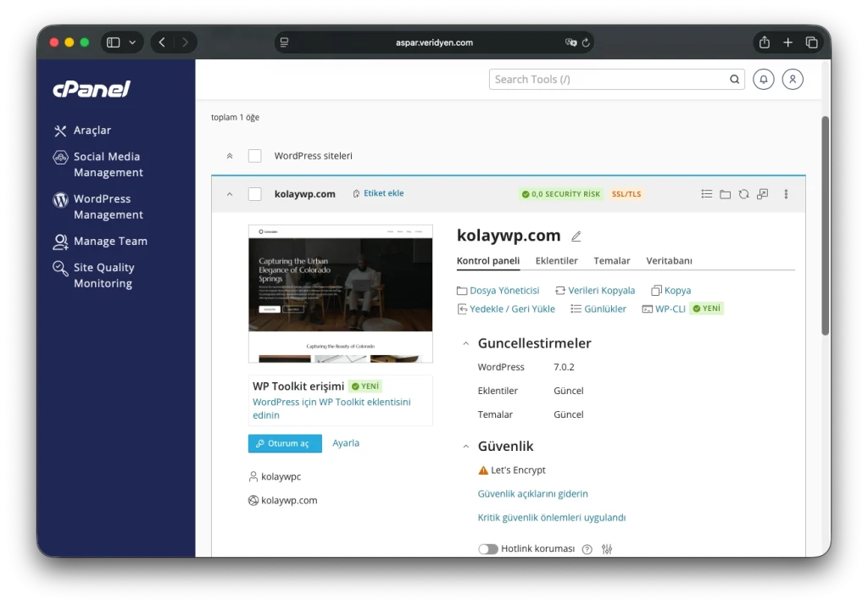Click the Oturum aç button
Image resolution: width=868 pixels, height=606 pixels.
tap(285, 443)
